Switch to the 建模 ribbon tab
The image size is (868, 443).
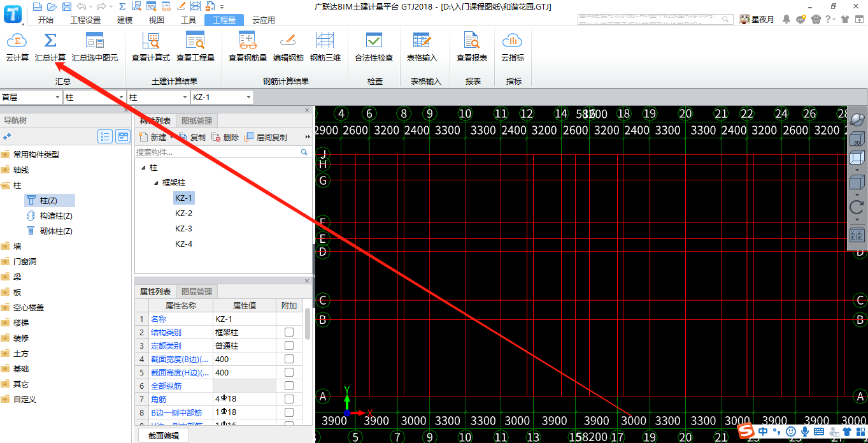coord(125,20)
